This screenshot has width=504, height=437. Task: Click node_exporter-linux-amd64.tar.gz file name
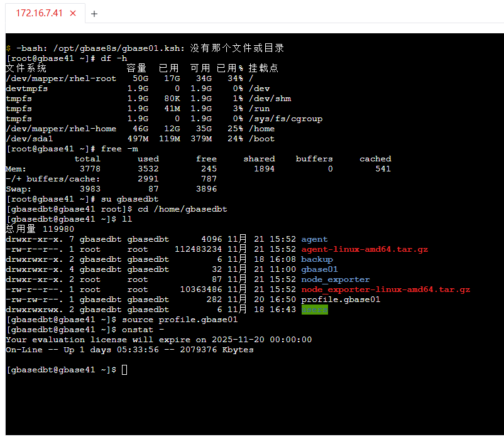click(x=385, y=289)
